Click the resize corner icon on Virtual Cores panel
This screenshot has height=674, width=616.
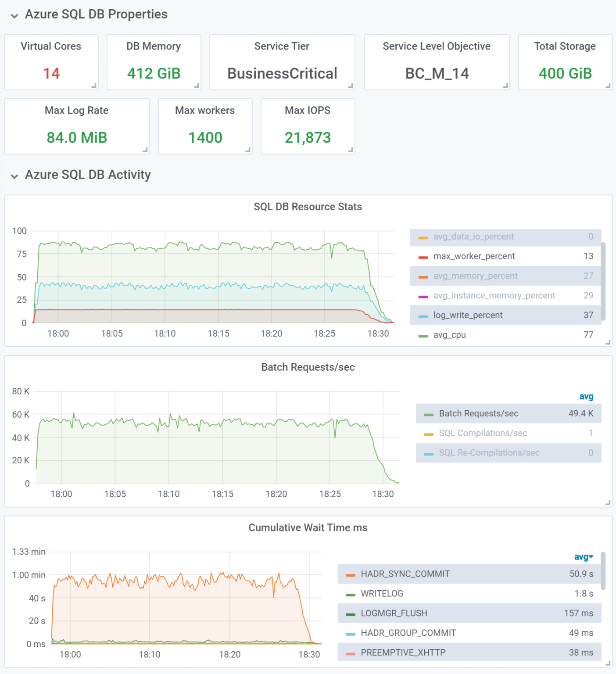94,86
